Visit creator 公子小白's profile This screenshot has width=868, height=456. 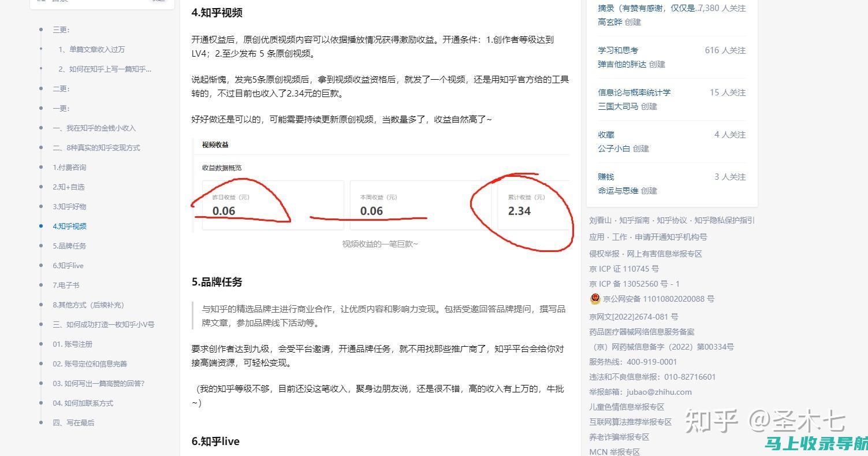coord(614,149)
